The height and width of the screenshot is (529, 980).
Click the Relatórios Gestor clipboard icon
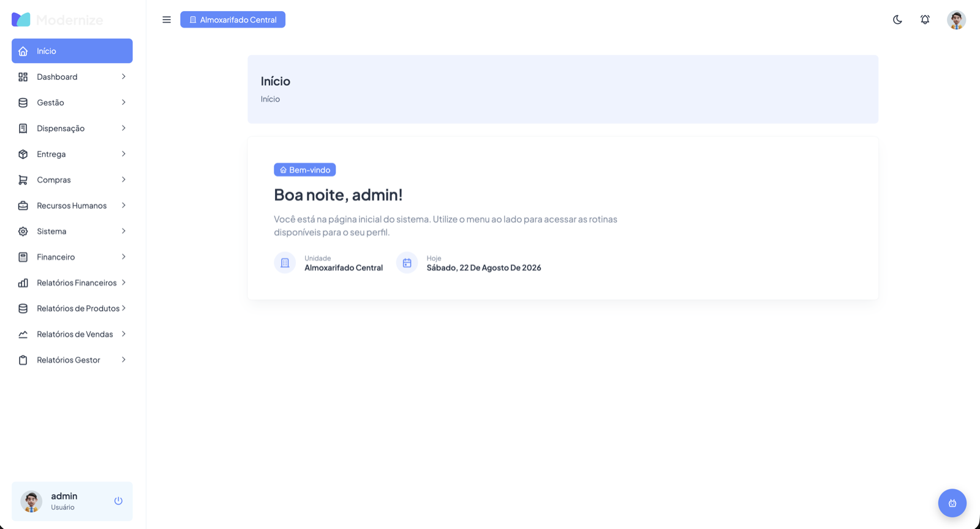(x=23, y=360)
